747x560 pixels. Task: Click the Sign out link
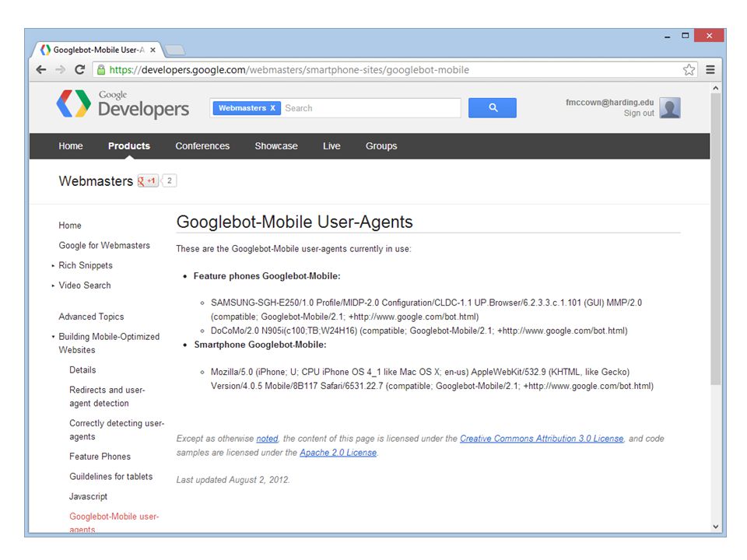(x=639, y=114)
